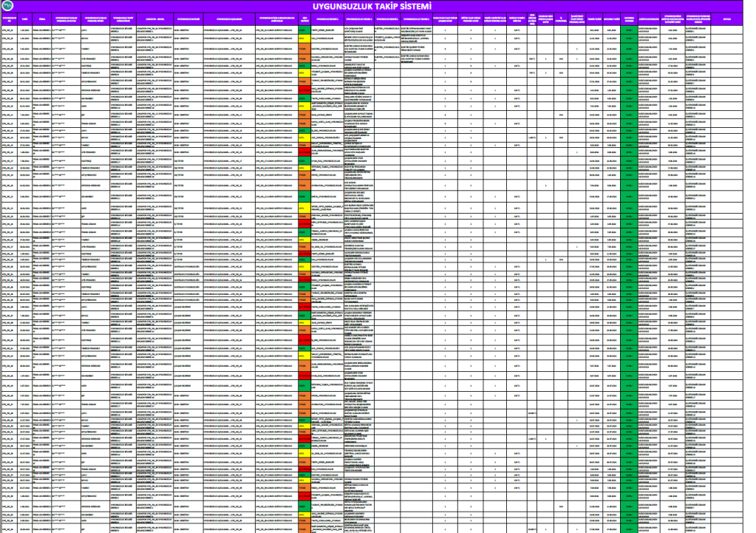Click the green status cell in first row
The image size is (756, 533).
(x=629, y=30)
